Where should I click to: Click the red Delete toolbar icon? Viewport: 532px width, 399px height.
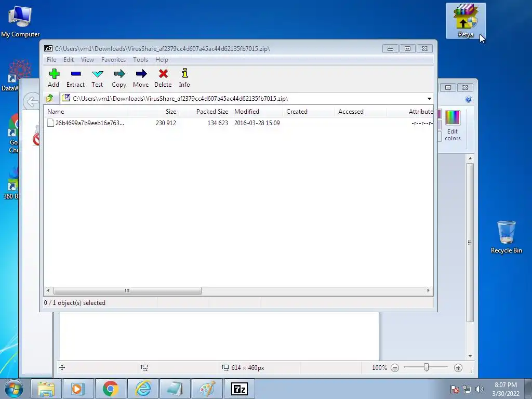163,78
